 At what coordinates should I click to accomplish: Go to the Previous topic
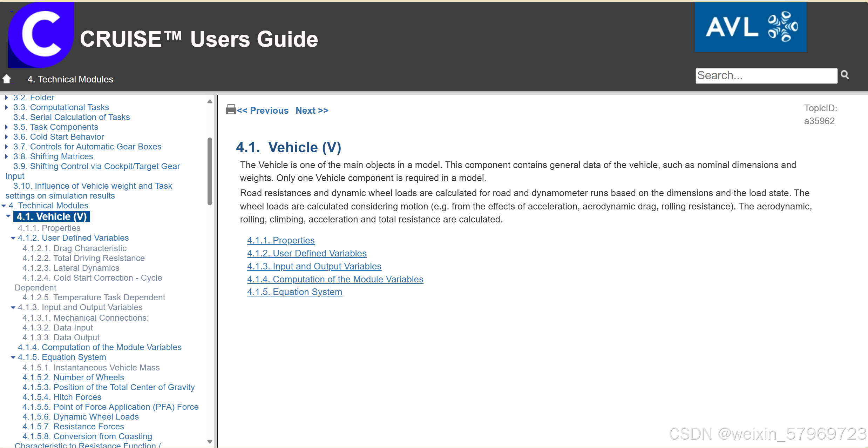(262, 111)
